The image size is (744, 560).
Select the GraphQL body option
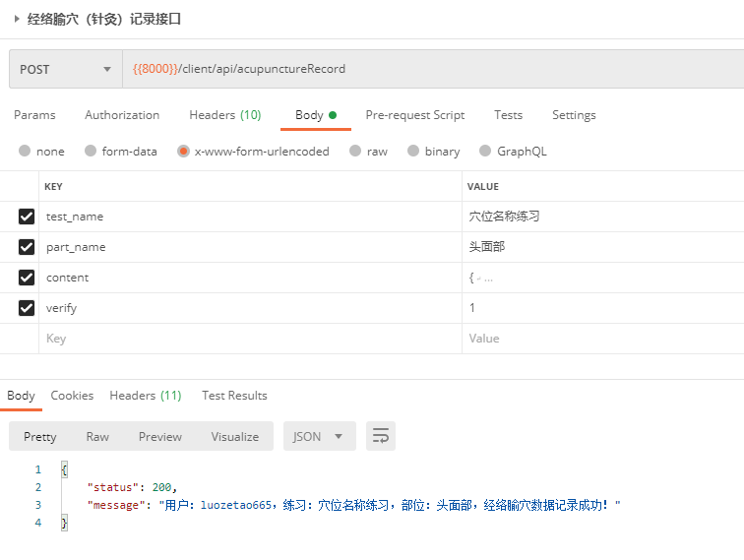click(512, 152)
